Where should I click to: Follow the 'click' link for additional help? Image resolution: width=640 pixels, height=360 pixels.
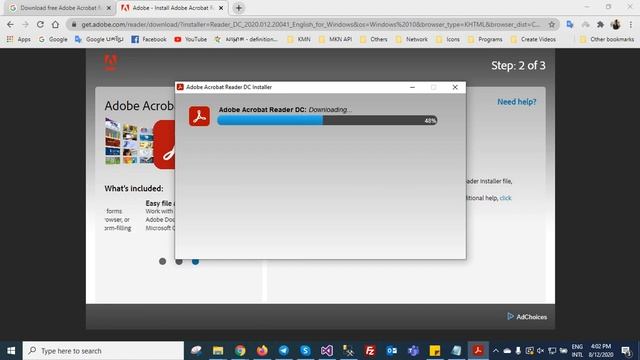pos(505,198)
